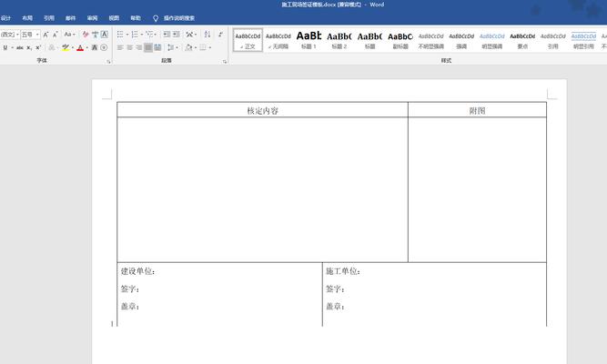Expand the 段落 paragraph settings dialog launcher
The height and width of the screenshot is (364, 607).
pyautogui.click(x=224, y=61)
